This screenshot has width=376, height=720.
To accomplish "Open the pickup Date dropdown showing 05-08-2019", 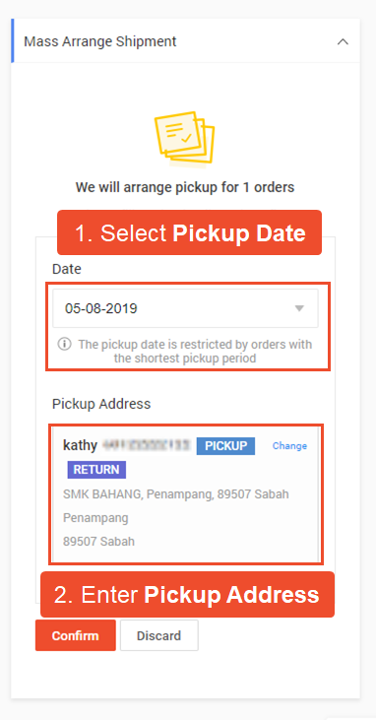I will (x=185, y=309).
